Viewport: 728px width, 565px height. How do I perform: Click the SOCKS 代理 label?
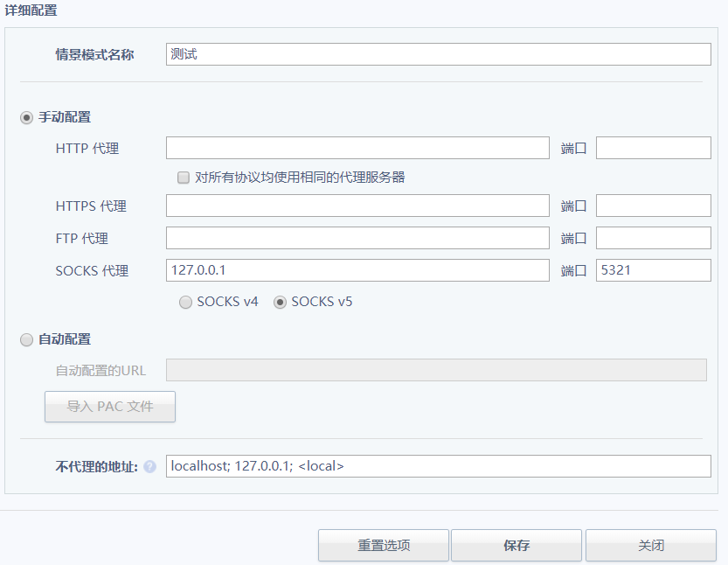point(92,271)
